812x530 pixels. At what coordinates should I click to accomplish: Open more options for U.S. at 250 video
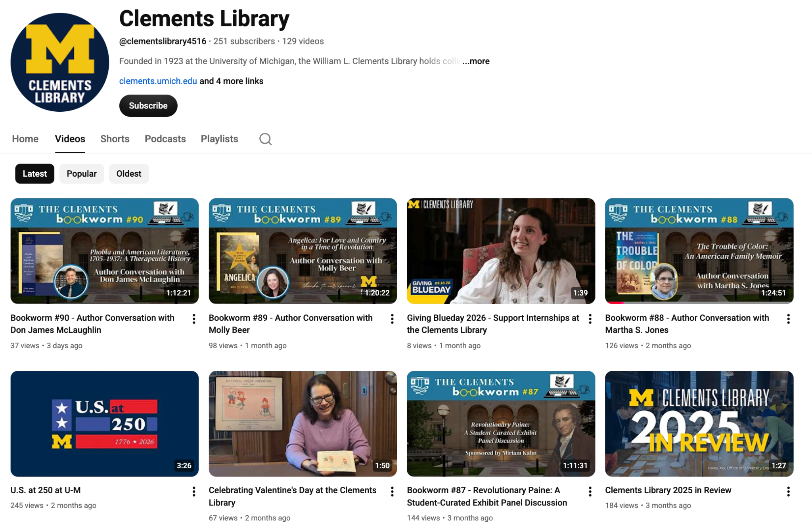click(x=193, y=492)
